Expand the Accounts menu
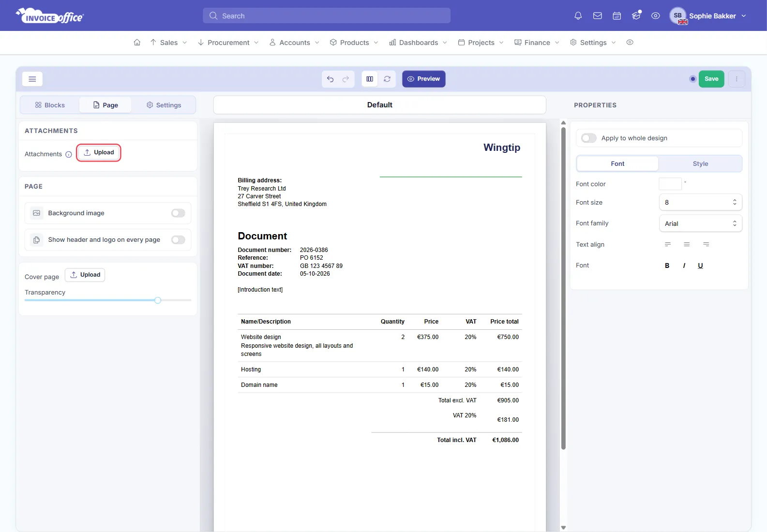The width and height of the screenshot is (767, 532). (x=294, y=43)
